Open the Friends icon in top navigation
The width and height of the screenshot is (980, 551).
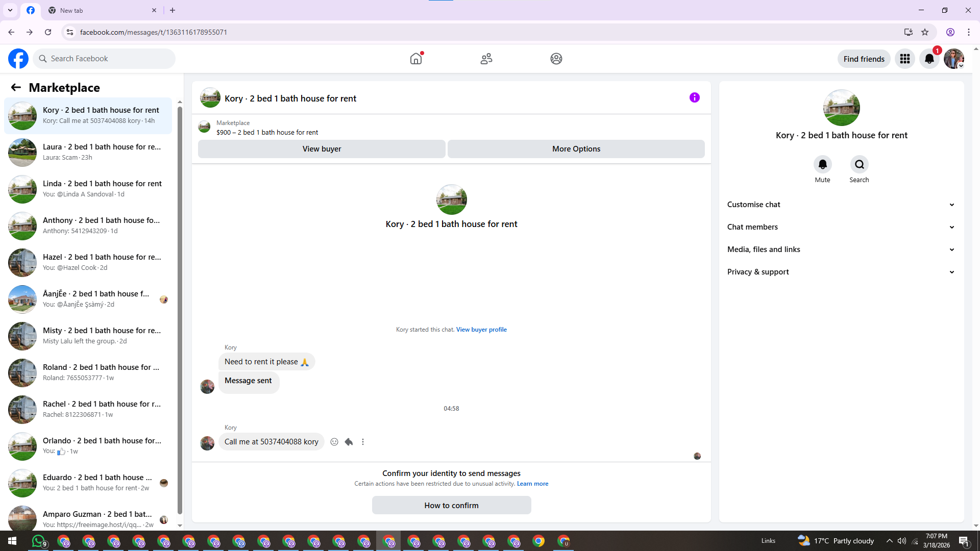[x=486, y=59]
